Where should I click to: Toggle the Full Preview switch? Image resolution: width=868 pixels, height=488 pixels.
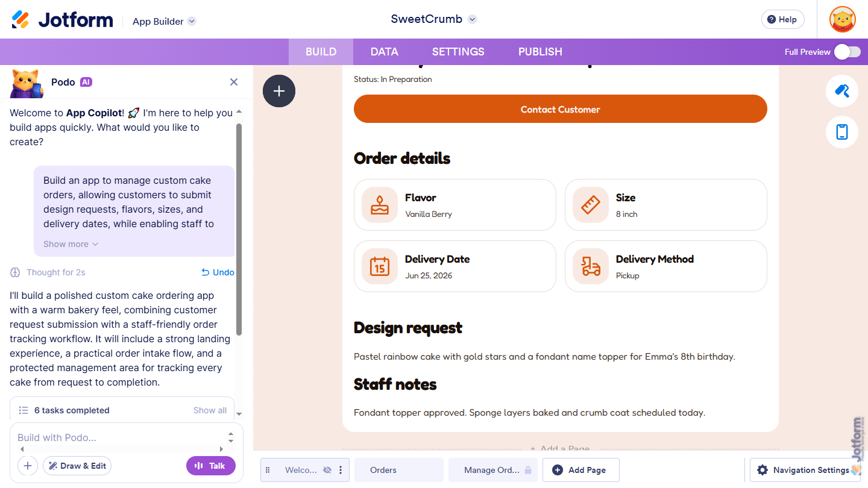pyautogui.click(x=847, y=52)
